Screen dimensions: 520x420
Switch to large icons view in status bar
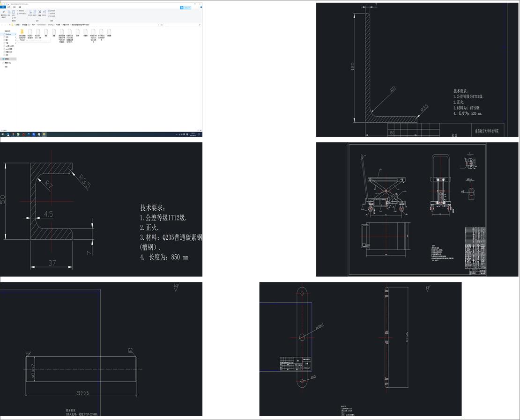(x=201, y=130)
